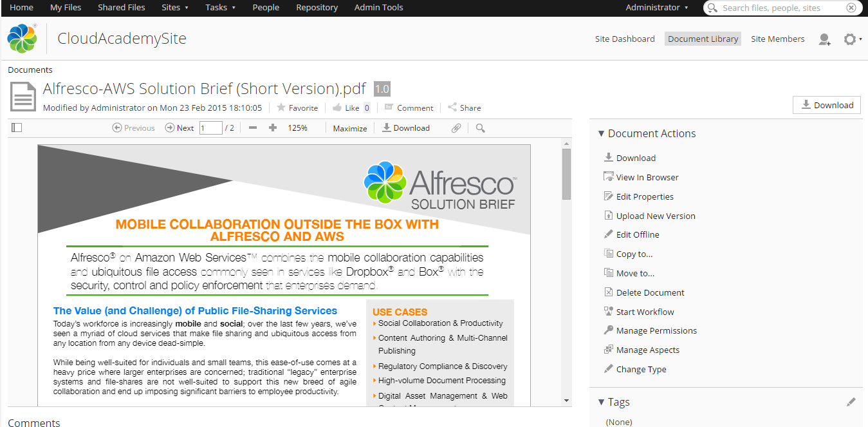
Task: Open the 125% zoom level dropdown
Action: coord(297,128)
